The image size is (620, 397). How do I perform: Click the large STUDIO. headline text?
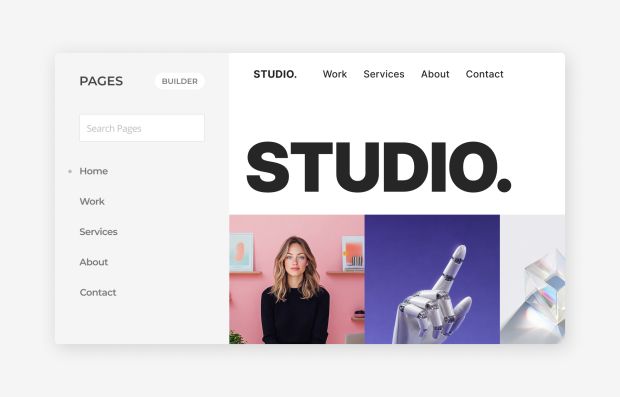click(x=379, y=167)
